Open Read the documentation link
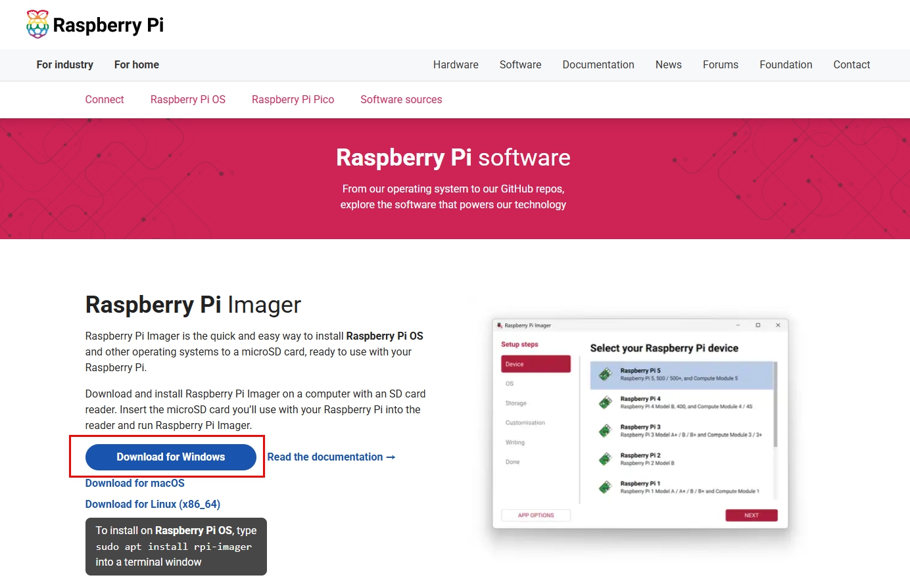 tap(331, 457)
